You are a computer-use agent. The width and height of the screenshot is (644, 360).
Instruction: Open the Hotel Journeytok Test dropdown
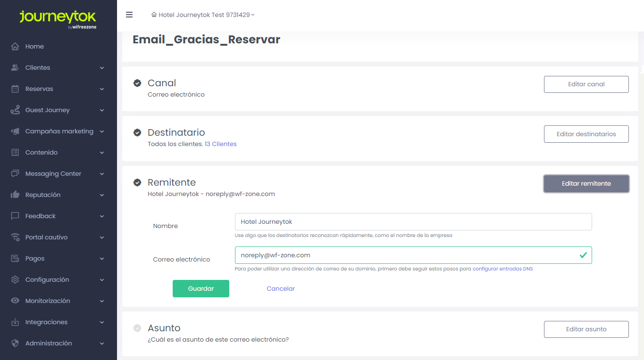click(203, 15)
